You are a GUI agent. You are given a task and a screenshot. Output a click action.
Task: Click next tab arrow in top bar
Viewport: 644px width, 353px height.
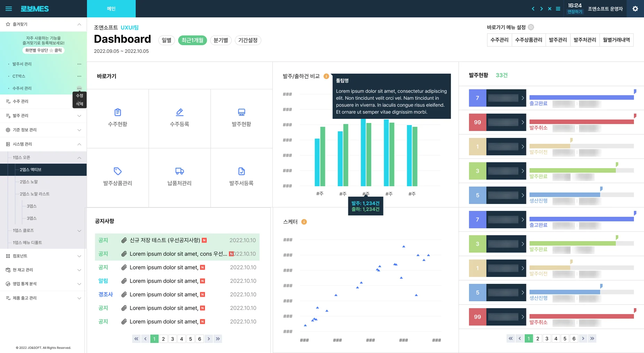541,9
